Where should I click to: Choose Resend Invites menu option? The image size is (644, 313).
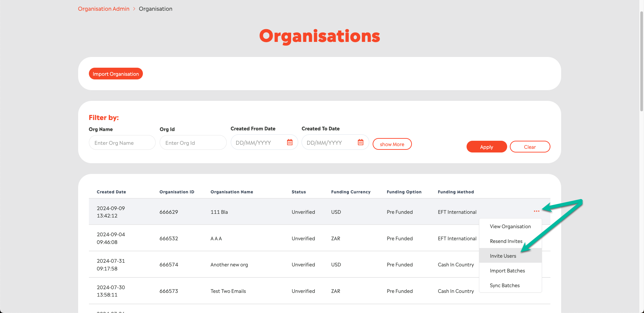coord(506,241)
